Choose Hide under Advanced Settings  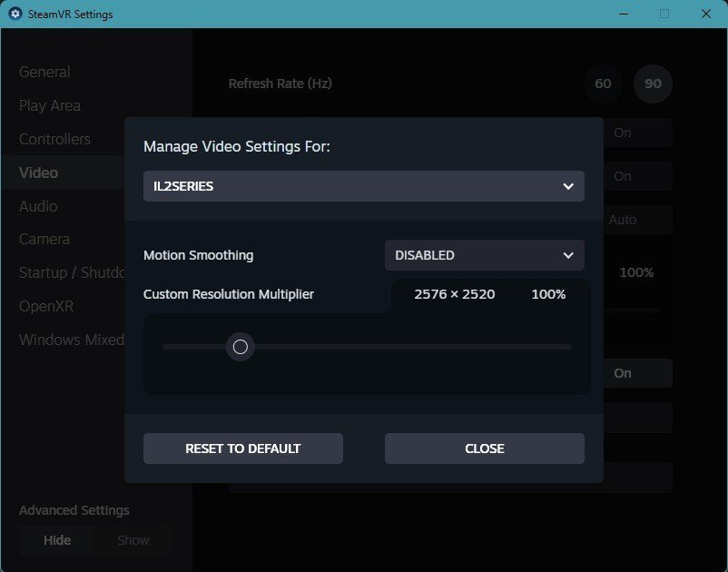[57, 540]
